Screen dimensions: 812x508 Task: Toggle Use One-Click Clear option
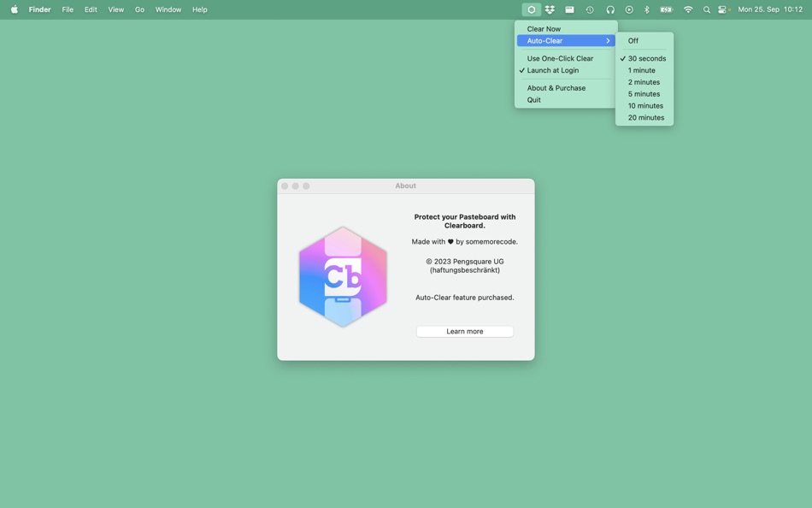tap(566, 58)
